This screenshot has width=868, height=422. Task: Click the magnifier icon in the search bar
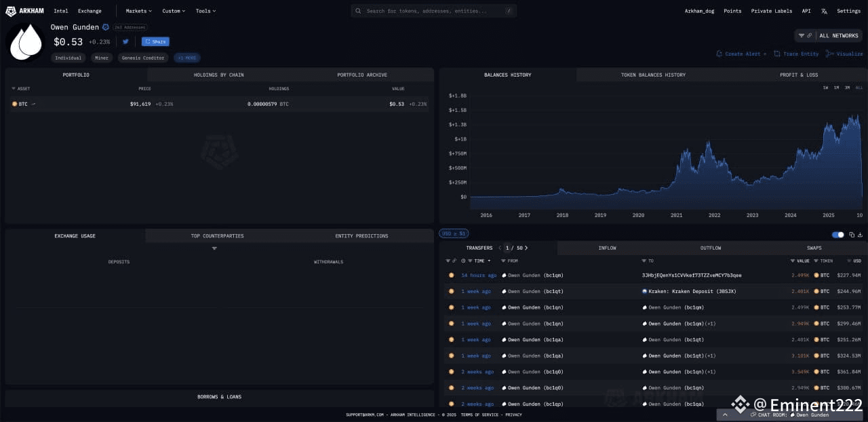359,11
